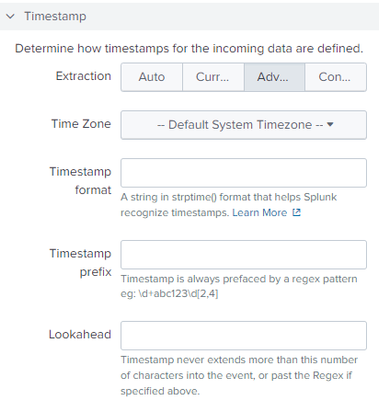Screen dimensions: 379x400
Task: Select the Adv... extraction option
Action: point(274,77)
